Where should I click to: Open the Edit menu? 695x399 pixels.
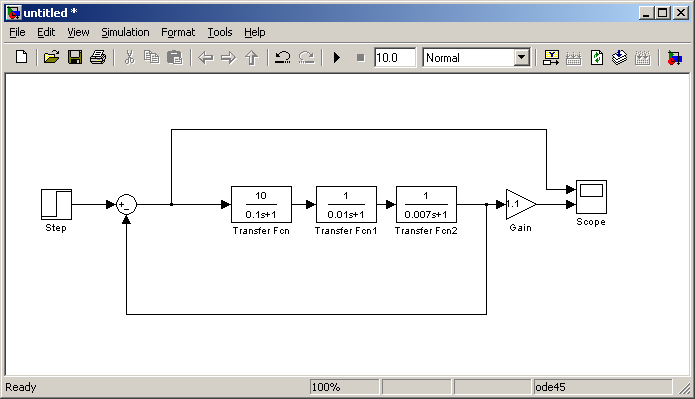[x=46, y=32]
